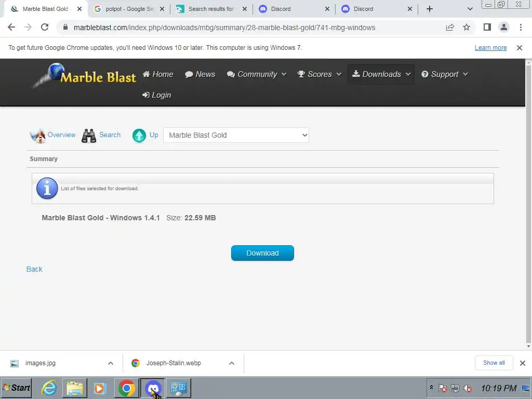Click the green Up arrow icon

click(x=139, y=136)
